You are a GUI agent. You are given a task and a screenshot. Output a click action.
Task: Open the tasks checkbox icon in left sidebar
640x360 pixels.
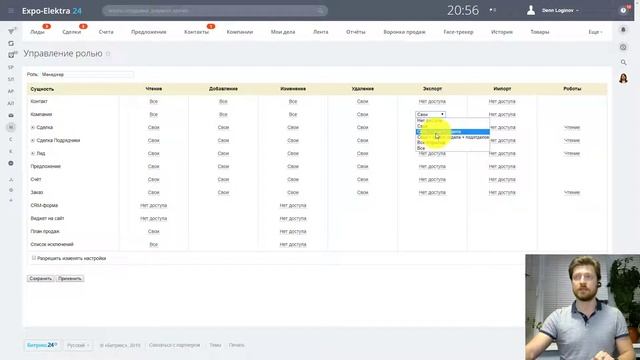11,55
